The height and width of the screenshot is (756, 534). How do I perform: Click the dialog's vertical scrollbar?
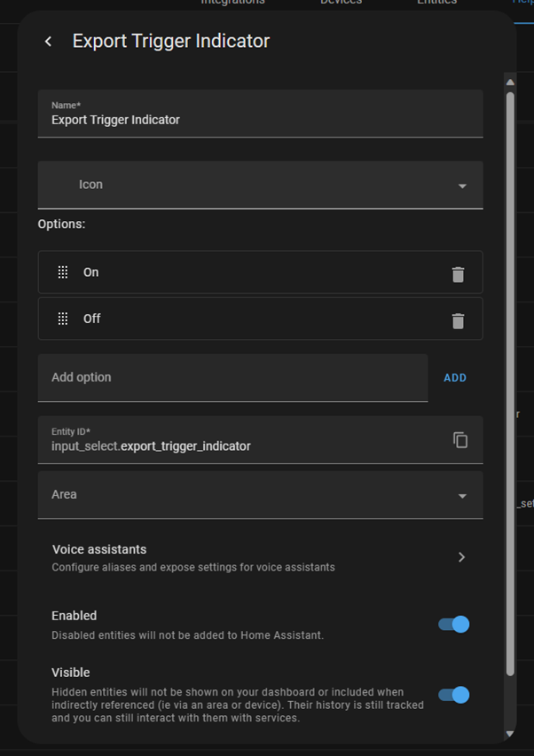(510, 382)
